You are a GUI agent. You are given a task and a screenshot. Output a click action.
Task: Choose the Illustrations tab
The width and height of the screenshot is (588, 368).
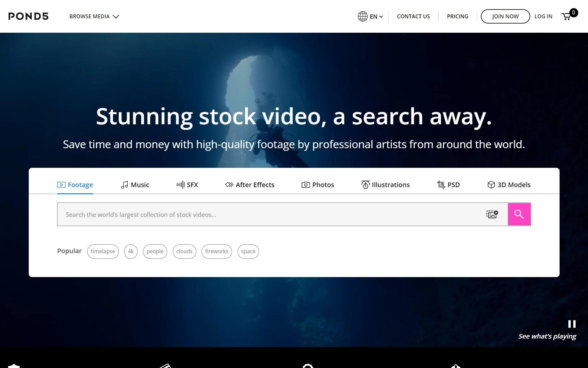(385, 185)
